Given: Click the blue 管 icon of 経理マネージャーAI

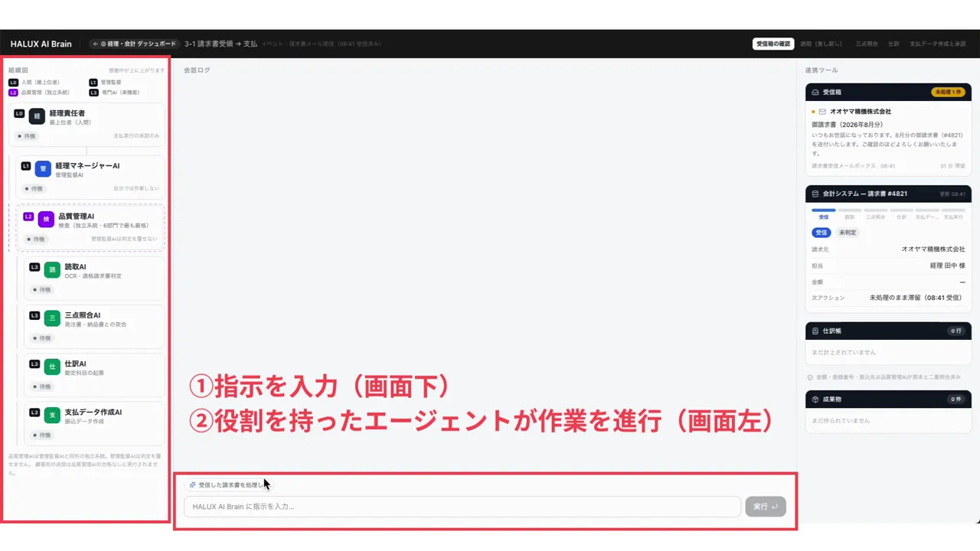Looking at the screenshot, I should coord(43,168).
